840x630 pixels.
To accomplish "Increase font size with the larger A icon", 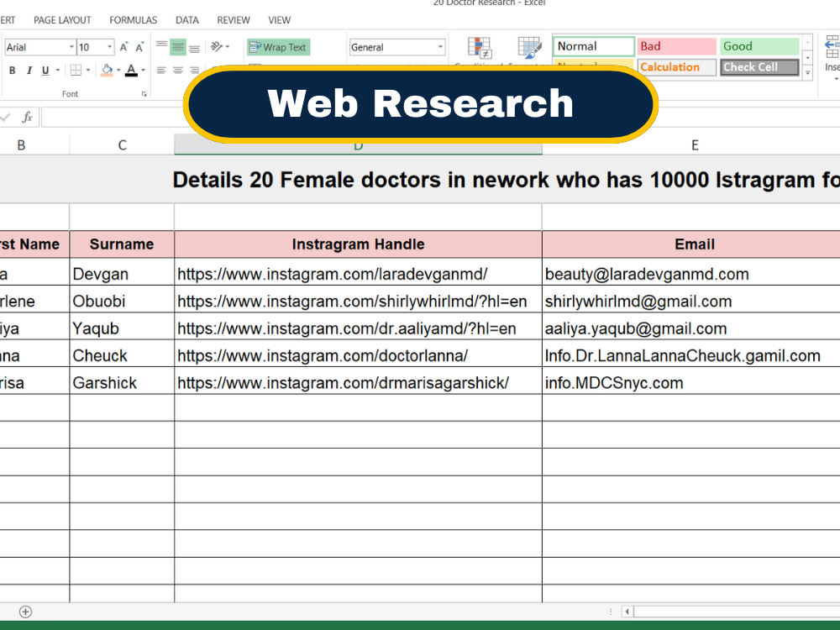I will [x=123, y=47].
